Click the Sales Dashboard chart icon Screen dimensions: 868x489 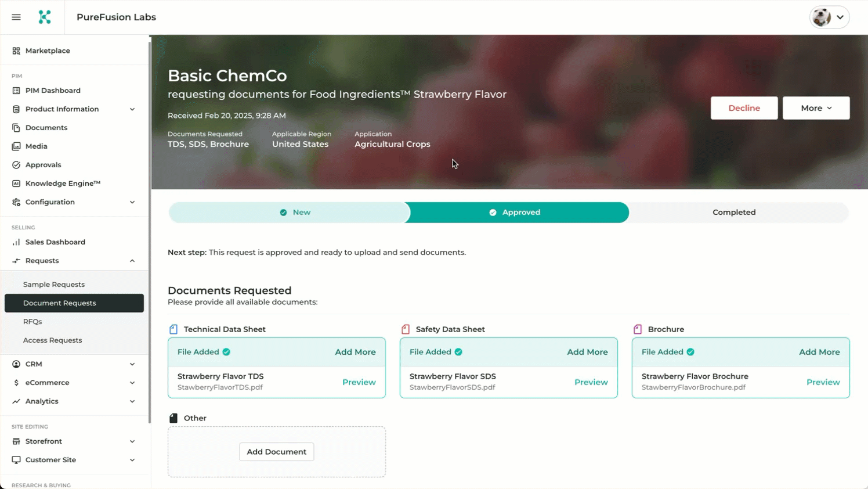point(16,242)
